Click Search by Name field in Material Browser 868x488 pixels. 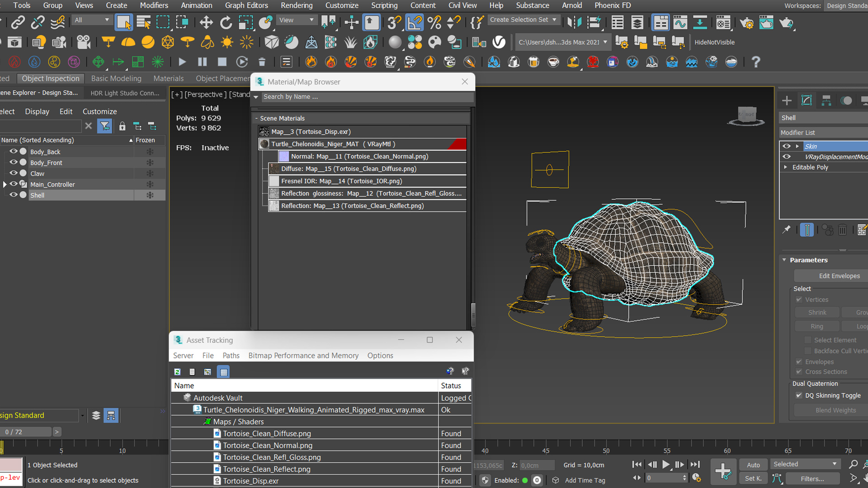coord(367,97)
